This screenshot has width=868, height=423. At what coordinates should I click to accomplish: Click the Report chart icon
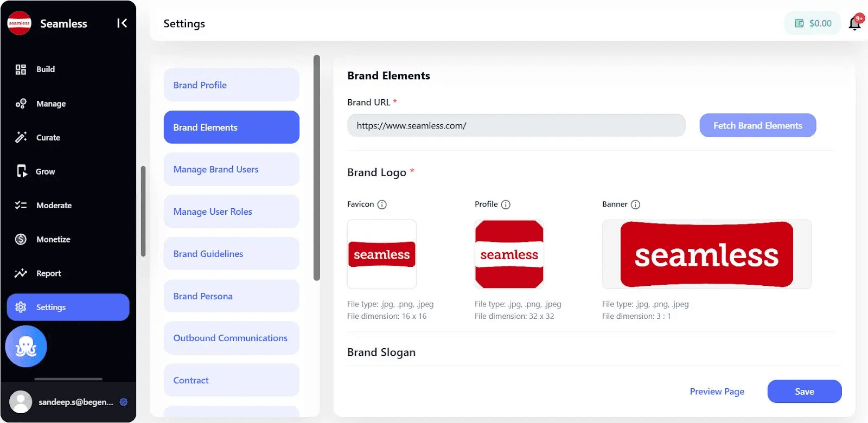[x=21, y=273]
